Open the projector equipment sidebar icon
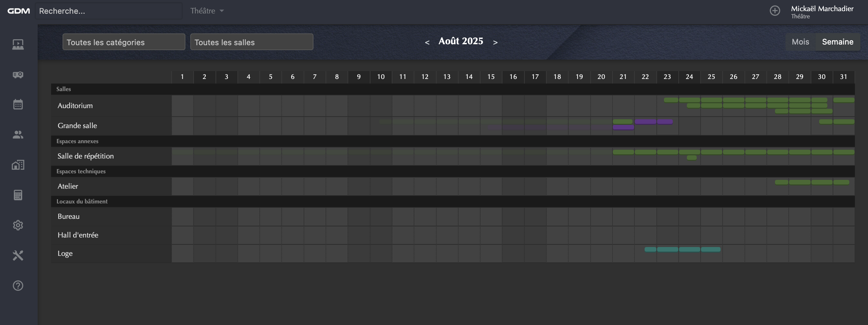This screenshot has height=325, width=868. coord(18,74)
